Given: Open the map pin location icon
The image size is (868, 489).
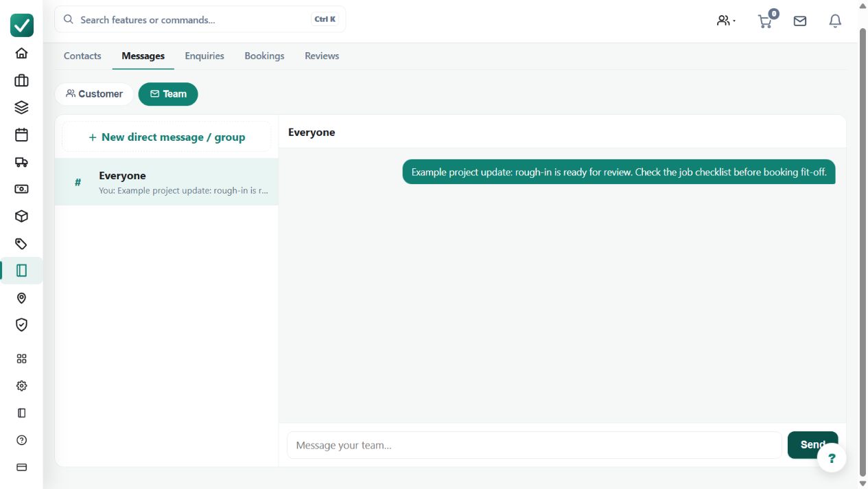Looking at the screenshot, I should [x=21, y=298].
